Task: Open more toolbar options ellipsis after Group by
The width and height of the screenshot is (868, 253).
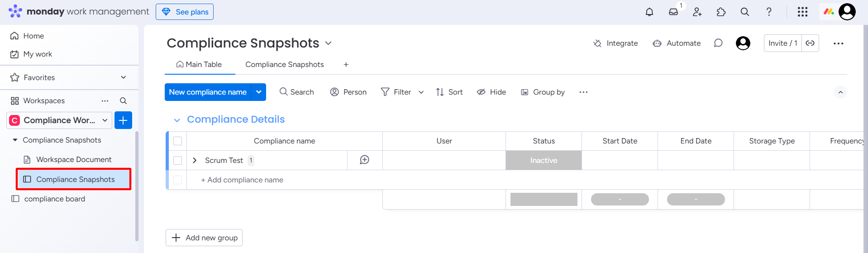Action: (583, 92)
